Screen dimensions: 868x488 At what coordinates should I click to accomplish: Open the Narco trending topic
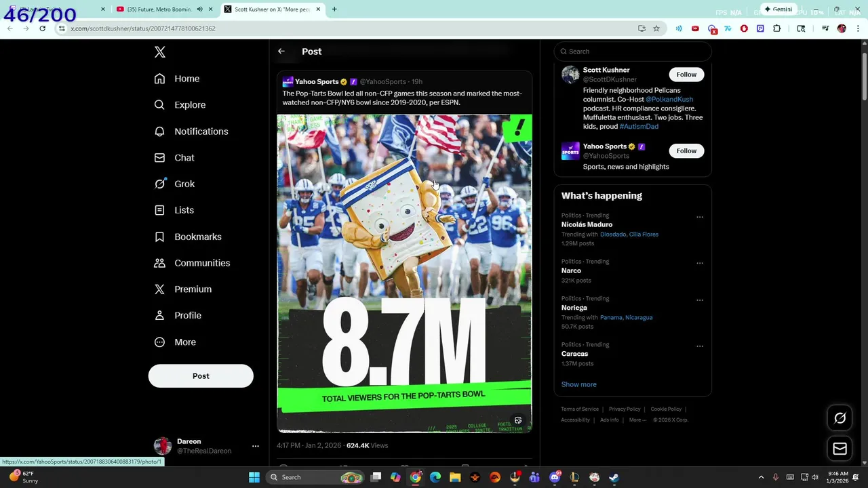pyautogui.click(x=571, y=270)
